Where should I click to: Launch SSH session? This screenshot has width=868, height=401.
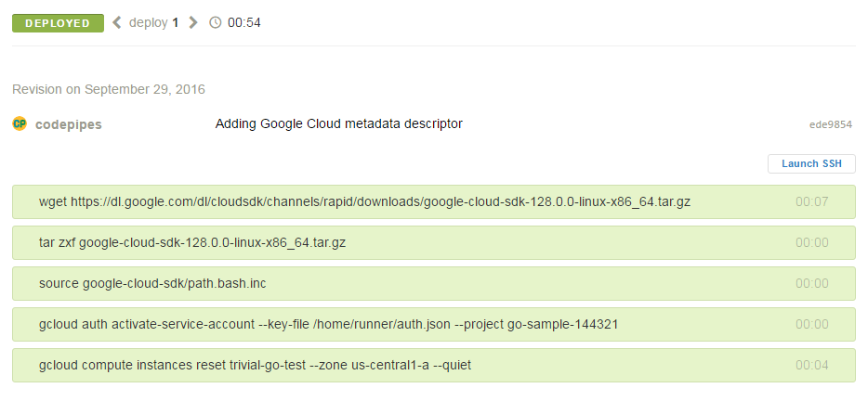pos(811,163)
